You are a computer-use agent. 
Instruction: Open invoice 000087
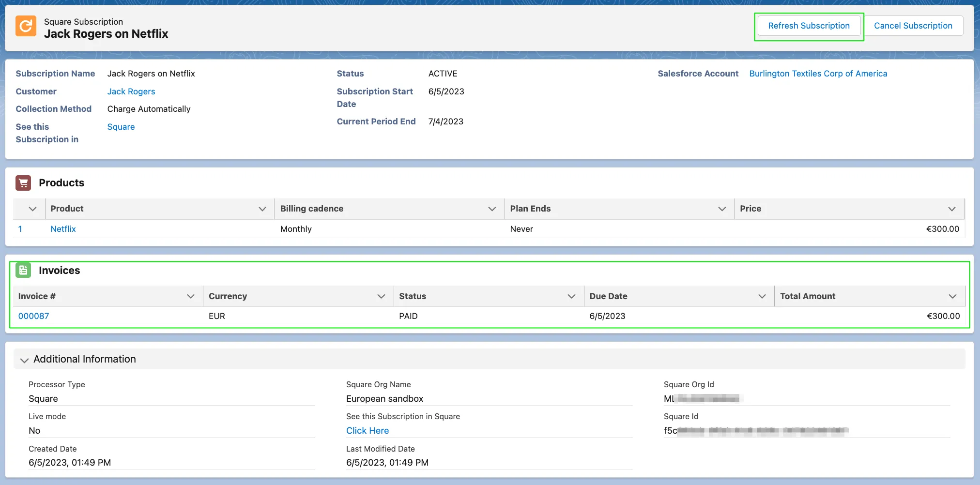(33, 316)
